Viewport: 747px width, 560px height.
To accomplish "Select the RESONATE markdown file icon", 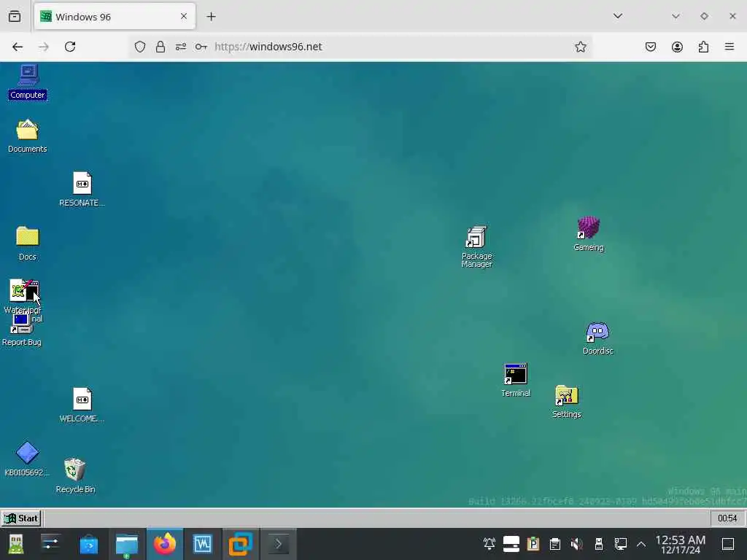I will pyautogui.click(x=82, y=189).
